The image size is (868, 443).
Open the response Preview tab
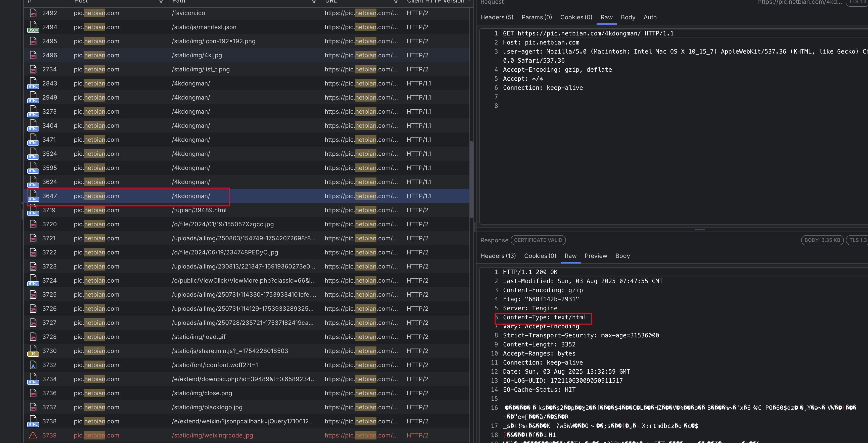click(596, 256)
